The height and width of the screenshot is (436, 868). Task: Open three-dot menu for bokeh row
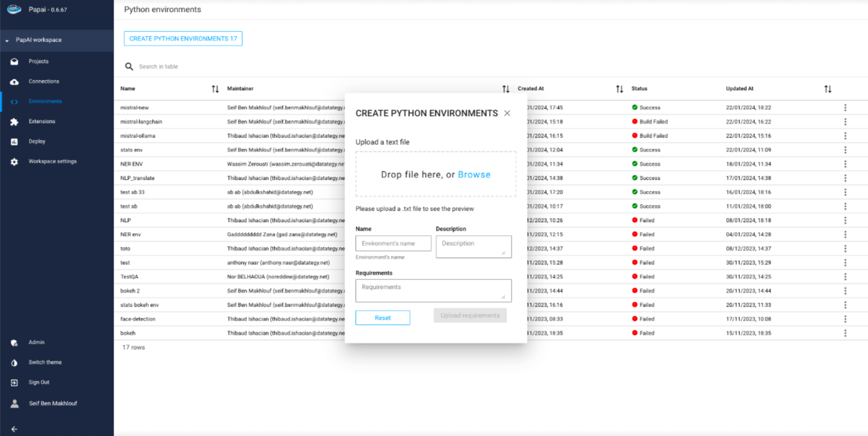845,333
